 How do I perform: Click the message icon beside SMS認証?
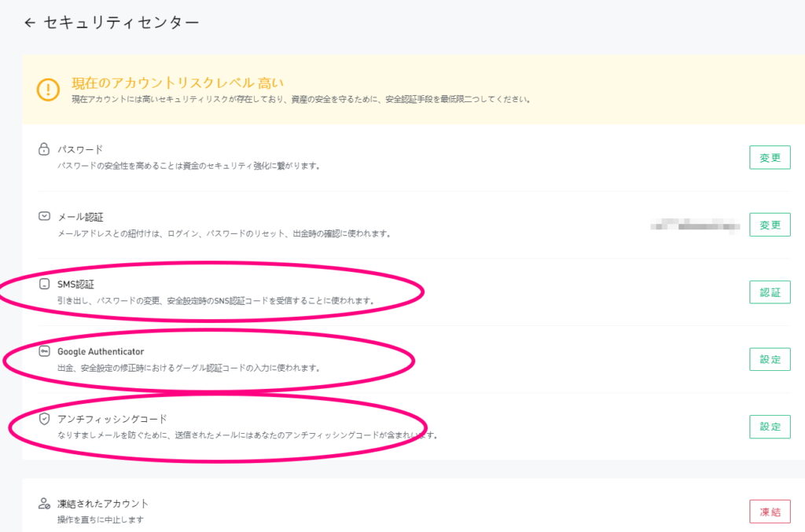(x=44, y=284)
